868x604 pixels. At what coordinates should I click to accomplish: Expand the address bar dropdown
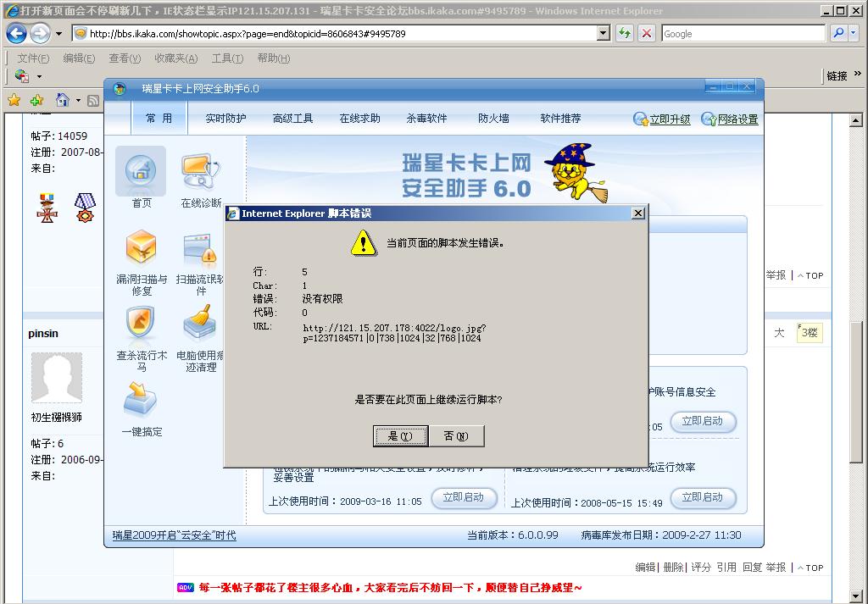[604, 34]
